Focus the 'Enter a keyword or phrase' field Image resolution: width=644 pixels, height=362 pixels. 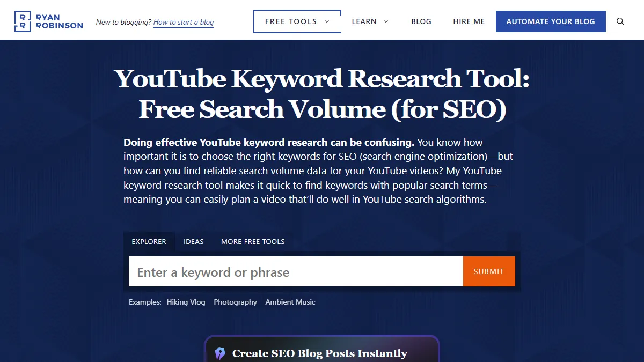296,271
